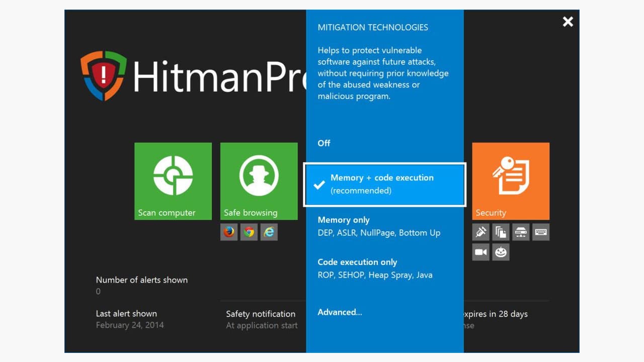Screen dimensions: 644x362
Task: Open the CryptoGuard document protection icon
Action: 501,232
